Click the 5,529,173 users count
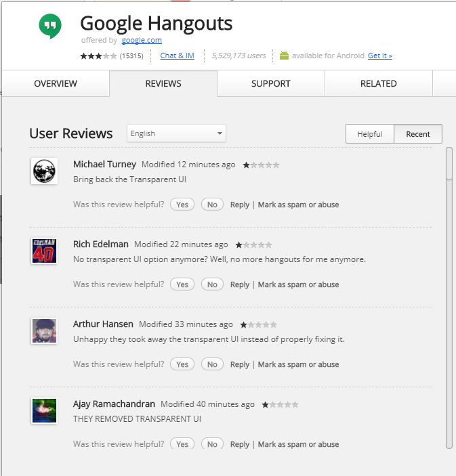This screenshot has height=476, width=456. (239, 56)
